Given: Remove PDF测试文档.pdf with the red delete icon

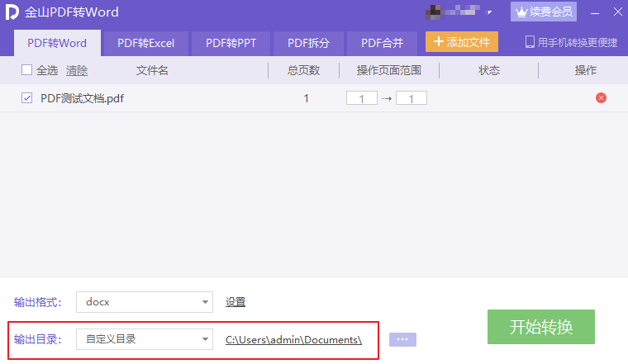Looking at the screenshot, I should click(x=601, y=98).
